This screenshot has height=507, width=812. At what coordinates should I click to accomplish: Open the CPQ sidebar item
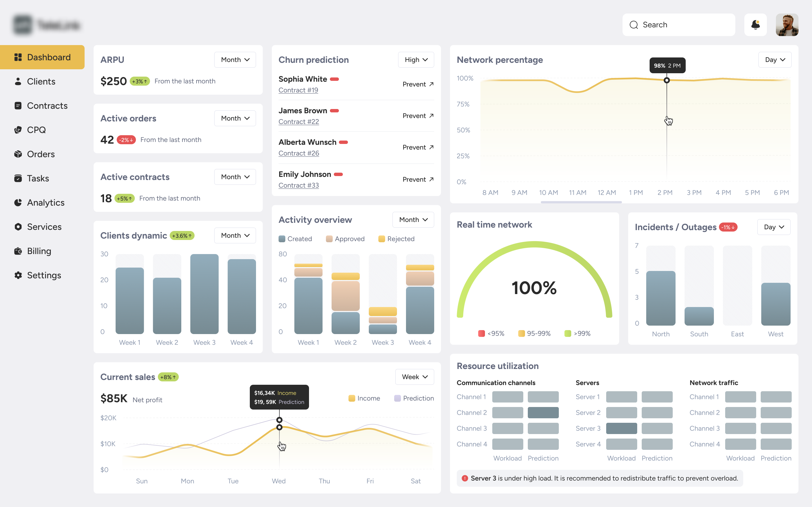point(36,130)
